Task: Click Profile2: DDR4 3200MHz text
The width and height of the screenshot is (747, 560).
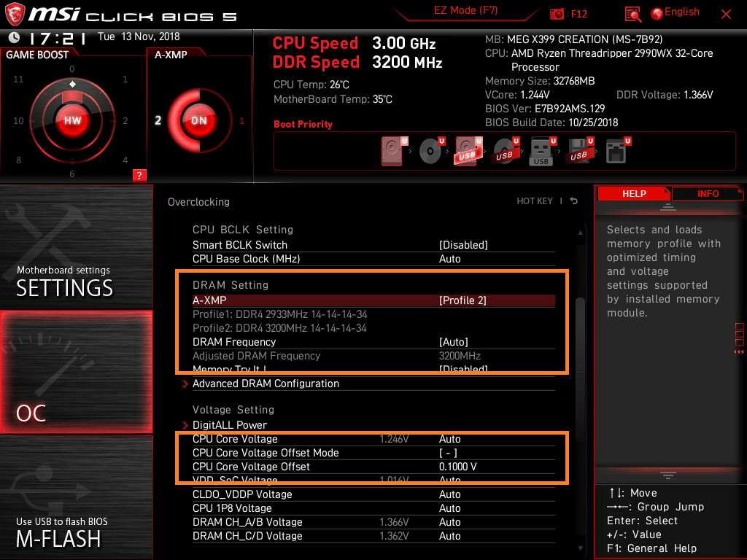Action: pos(279,328)
